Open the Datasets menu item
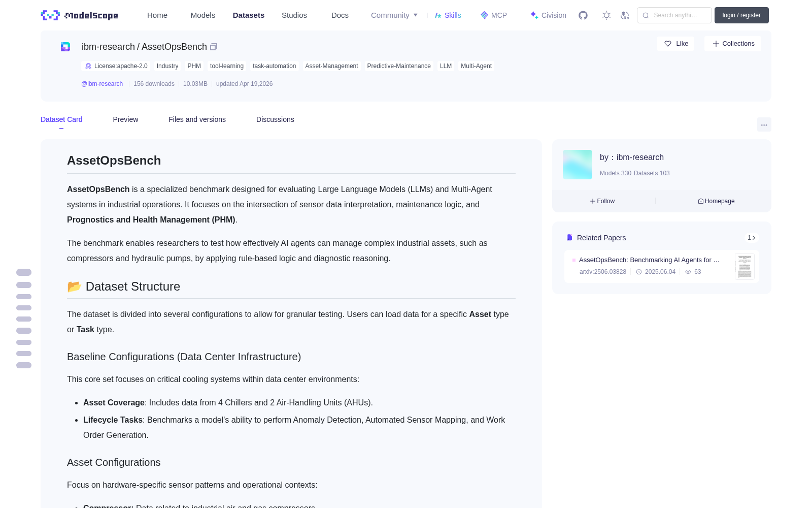The height and width of the screenshot is (508, 812). click(249, 15)
